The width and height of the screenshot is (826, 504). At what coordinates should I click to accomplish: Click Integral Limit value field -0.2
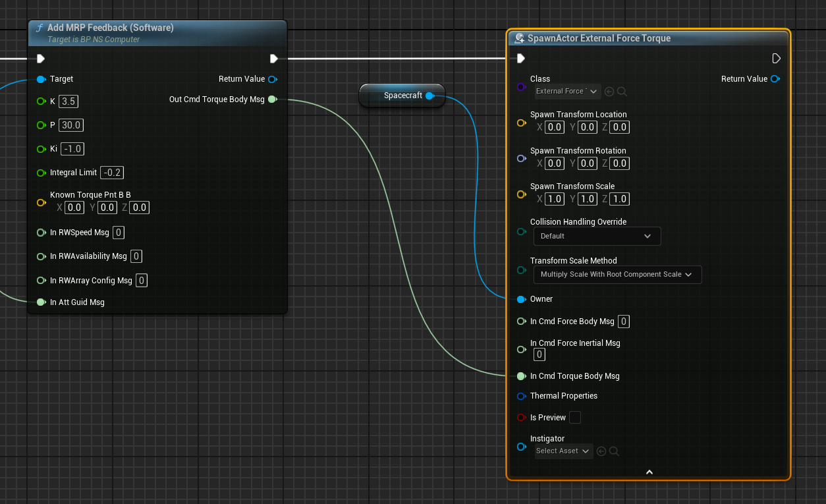[x=112, y=173]
